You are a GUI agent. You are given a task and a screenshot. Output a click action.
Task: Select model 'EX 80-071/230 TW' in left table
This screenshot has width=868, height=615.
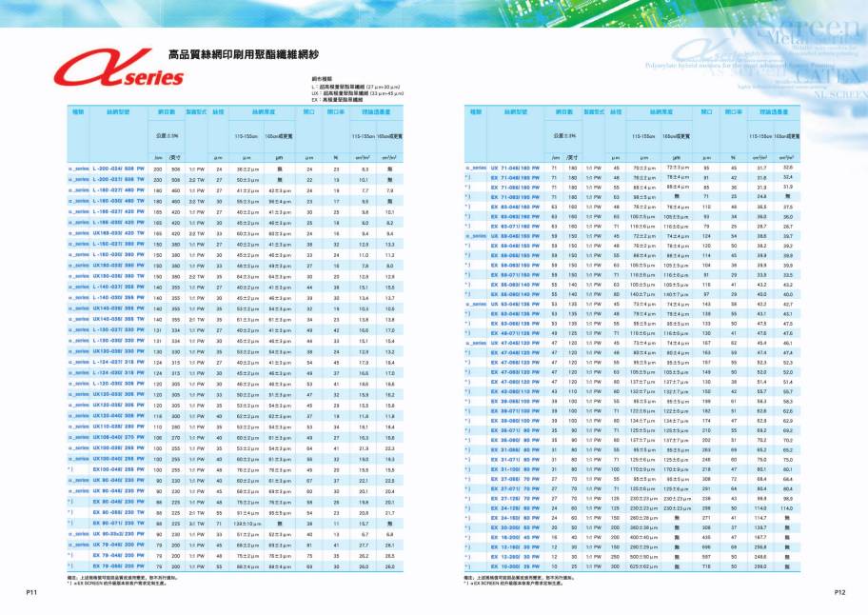coord(118,523)
